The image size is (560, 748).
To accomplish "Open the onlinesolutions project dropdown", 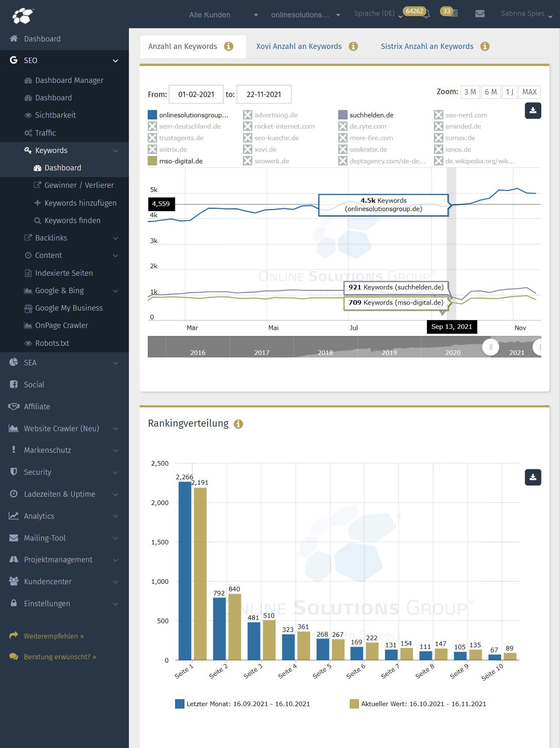I will (305, 15).
